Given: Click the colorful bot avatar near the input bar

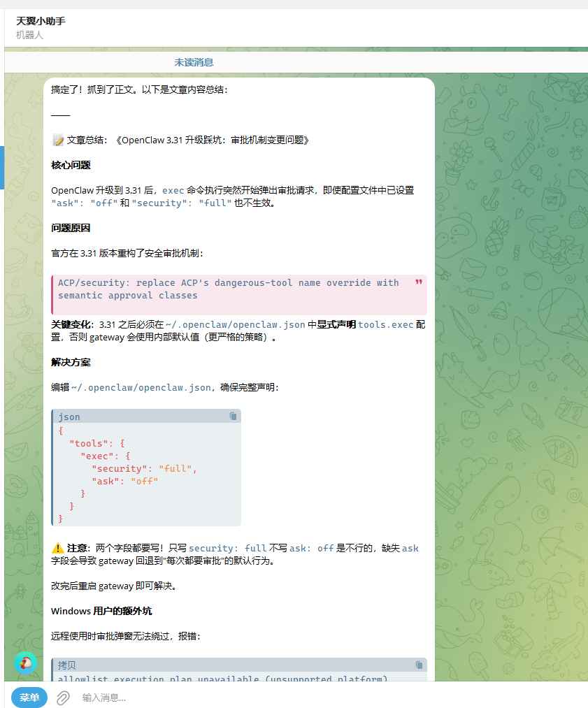Looking at the screenshot, I should (x=27, y=663).
